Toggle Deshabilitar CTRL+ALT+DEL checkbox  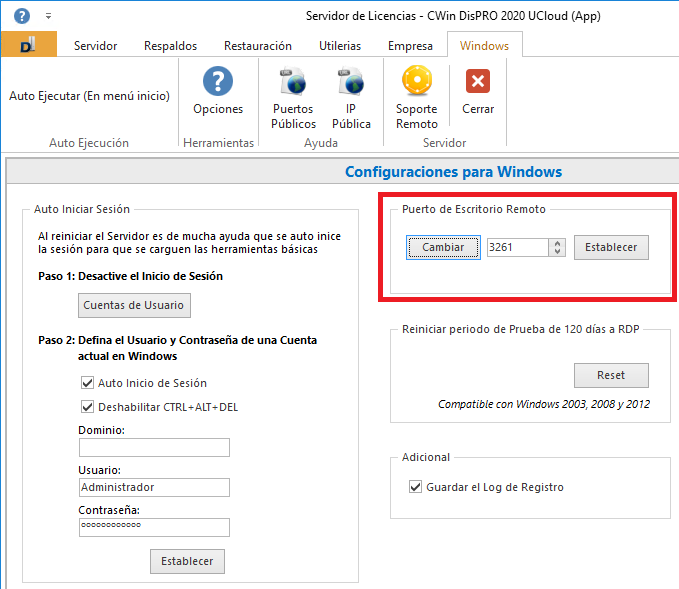pos(86,406)
